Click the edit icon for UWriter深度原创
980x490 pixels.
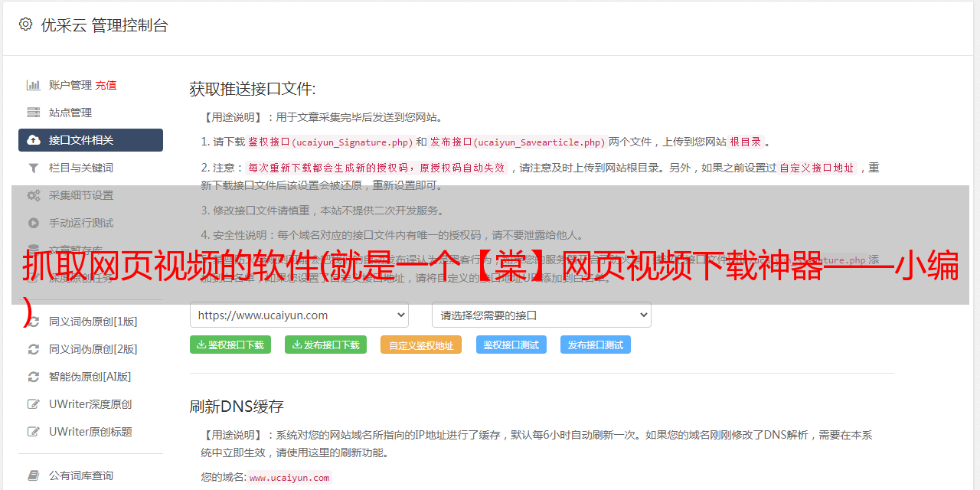(34, 404)
